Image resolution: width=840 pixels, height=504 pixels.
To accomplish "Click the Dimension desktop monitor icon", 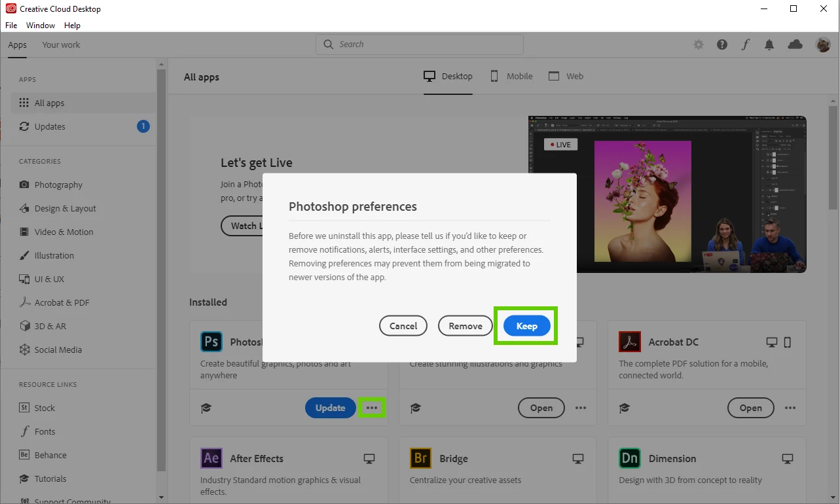I will click(788, 458).
